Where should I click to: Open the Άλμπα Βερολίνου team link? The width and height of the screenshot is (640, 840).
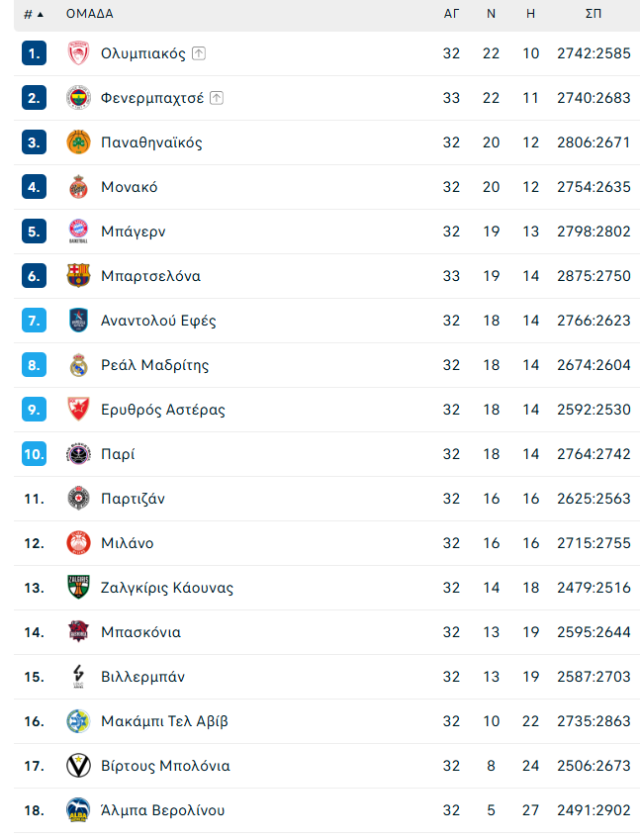tap(163, 810)
